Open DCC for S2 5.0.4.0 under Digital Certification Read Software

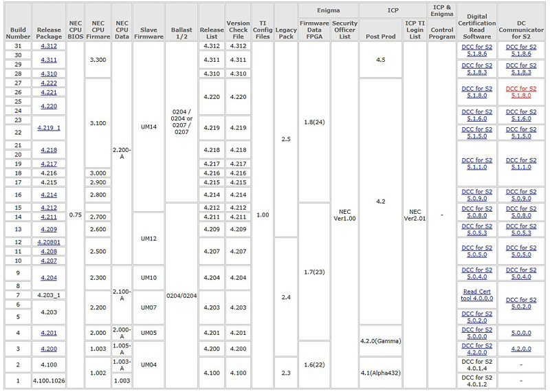point(476,274)
